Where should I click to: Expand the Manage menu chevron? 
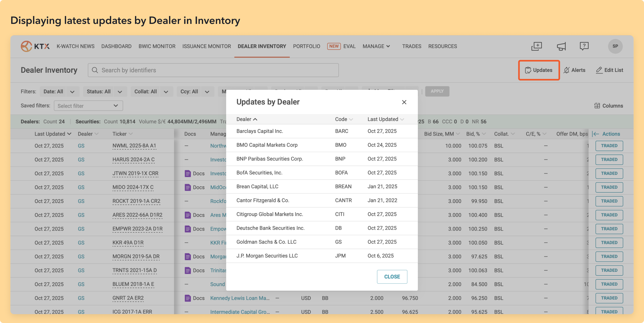point(388,46)
